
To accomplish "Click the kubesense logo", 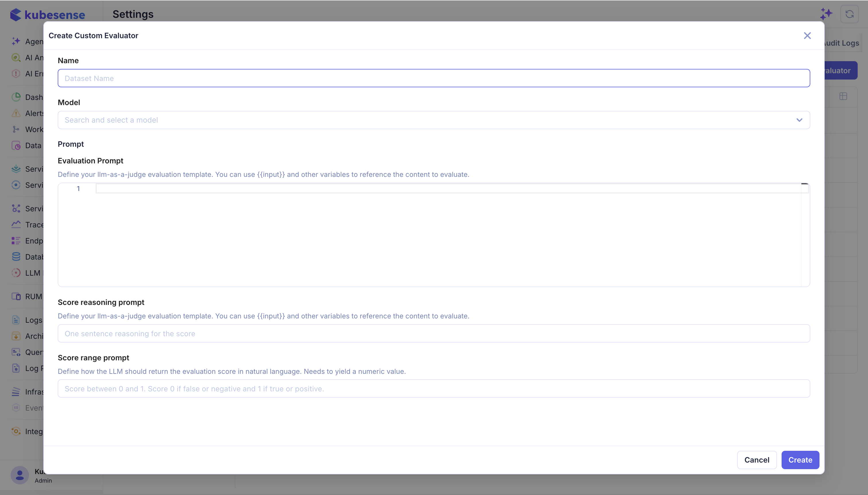I will (48, 15).
